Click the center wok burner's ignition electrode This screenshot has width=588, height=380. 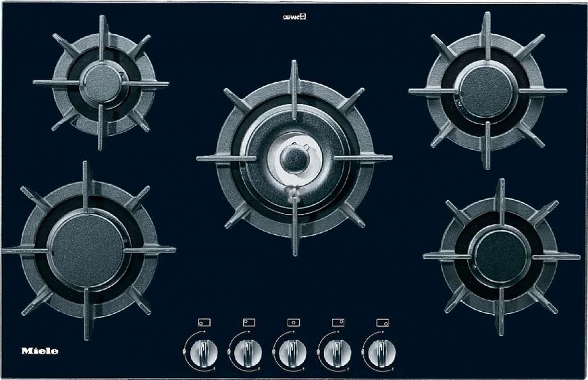click(x=294, y=196)
